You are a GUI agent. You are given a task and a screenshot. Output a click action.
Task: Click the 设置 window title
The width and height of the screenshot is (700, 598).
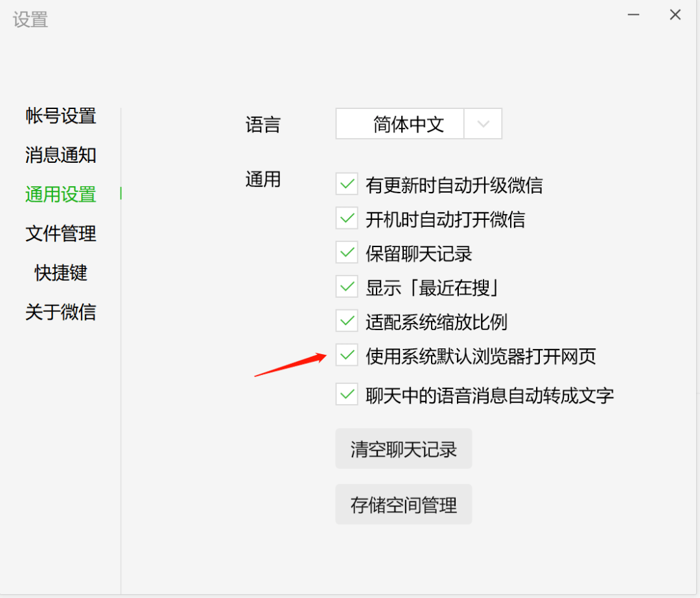click(30, 19)
